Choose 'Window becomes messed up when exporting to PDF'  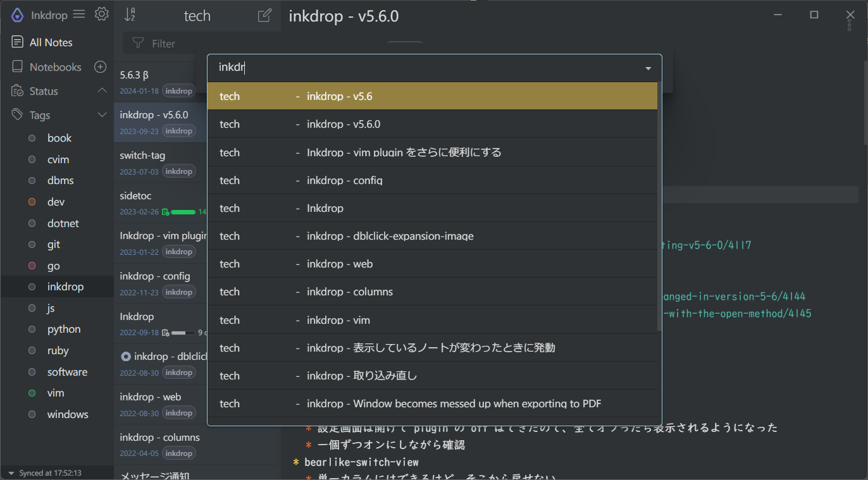tap(432, 403)
